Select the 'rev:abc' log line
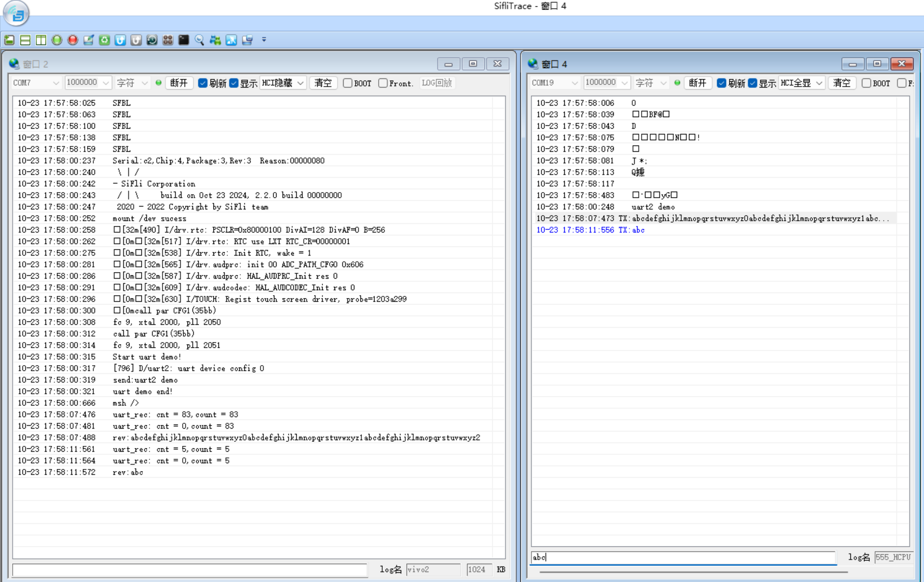This screenshot has width=924, height=582. (252, 472)
